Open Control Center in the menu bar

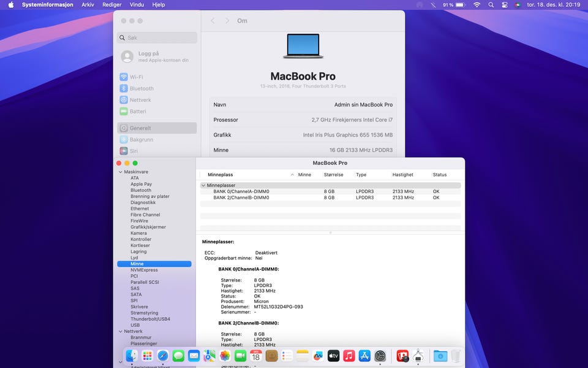pyautogui.click(x=504, y=5)
